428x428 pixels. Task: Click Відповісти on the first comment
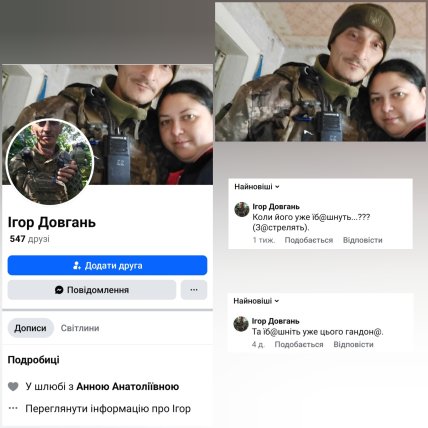coord(363,240)
